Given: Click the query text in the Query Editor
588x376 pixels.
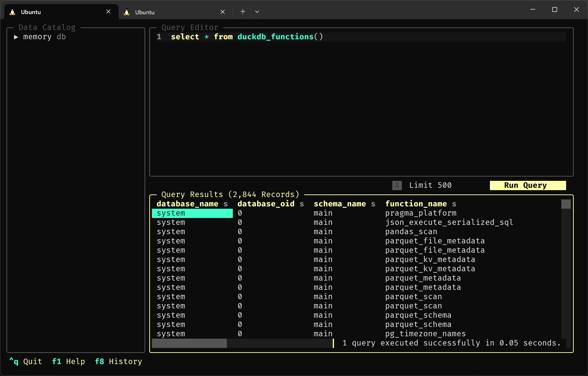Looking at the screenshot, I should 247,37.
